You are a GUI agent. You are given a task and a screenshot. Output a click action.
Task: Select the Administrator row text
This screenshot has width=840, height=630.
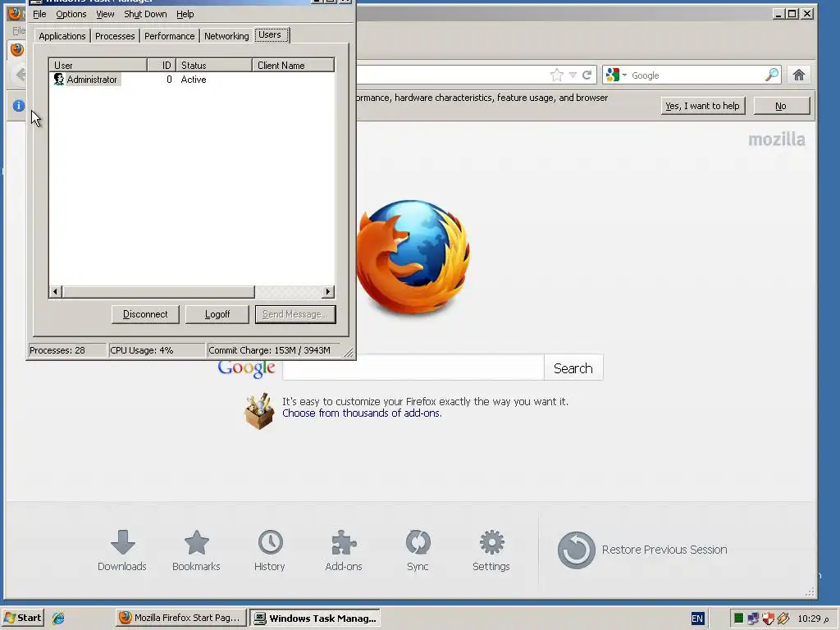[92, 80]
